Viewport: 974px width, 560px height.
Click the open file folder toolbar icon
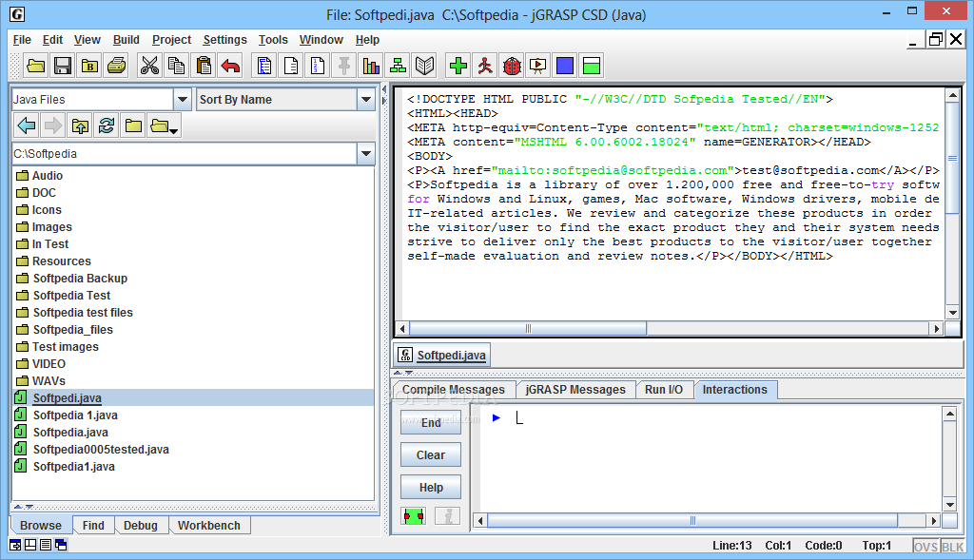click(x=36, y=66)
